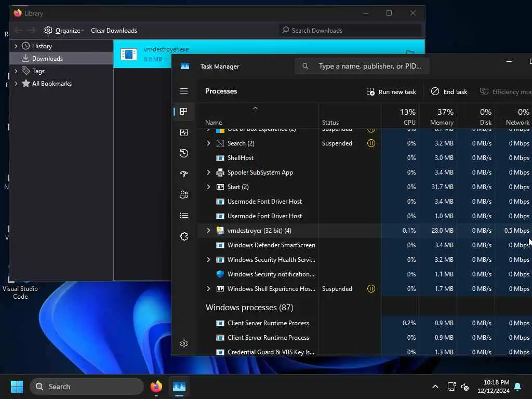Expand the Tags tree in Library
This screenshot has width=532, height=399.
16,71
